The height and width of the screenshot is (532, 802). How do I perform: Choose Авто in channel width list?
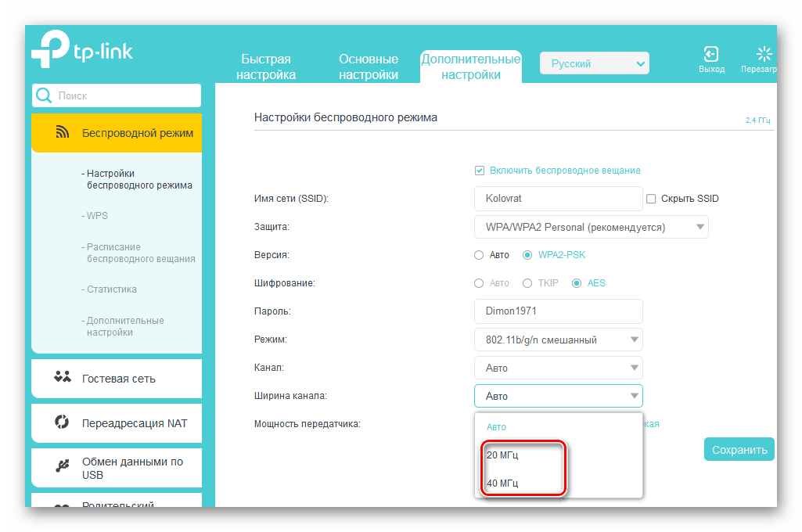tap(496, 427)
